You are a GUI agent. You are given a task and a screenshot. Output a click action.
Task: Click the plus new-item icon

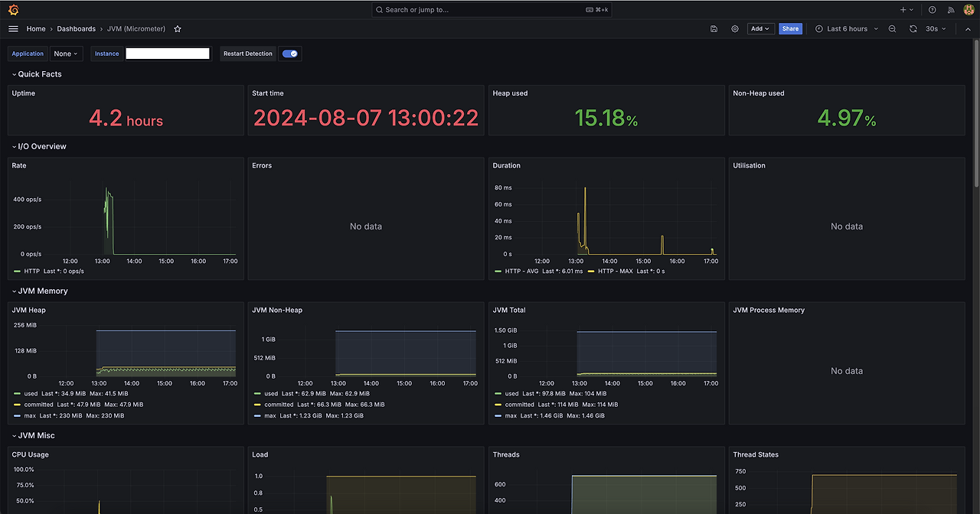click(x=906, y=10)
